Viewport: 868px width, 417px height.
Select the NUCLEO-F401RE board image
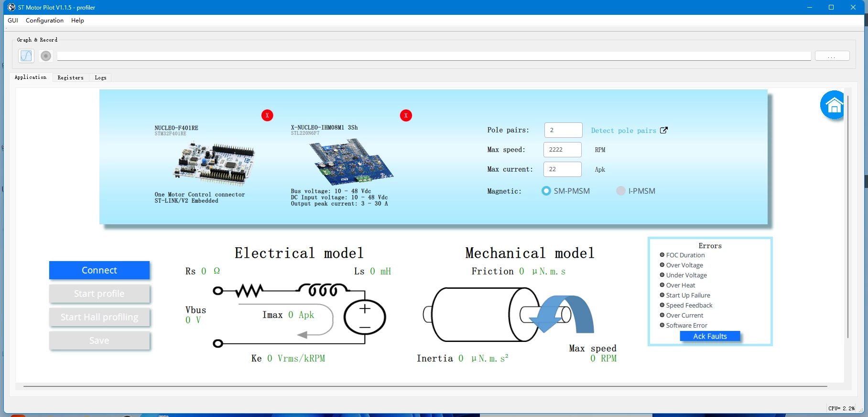[x=214, y=164]
